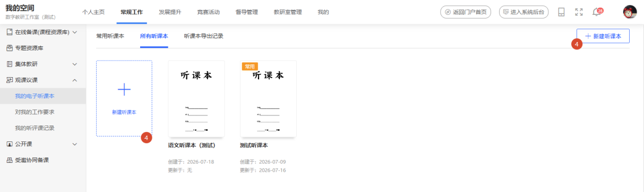
Task: Toggle fullscreen mode icon
Action: (579, 12)
